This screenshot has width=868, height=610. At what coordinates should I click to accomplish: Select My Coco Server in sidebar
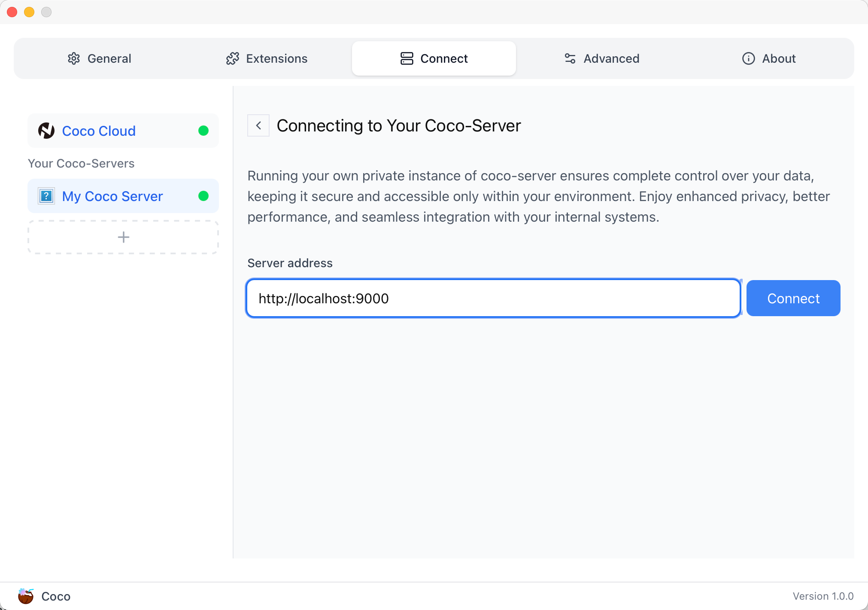coord(112,196)
